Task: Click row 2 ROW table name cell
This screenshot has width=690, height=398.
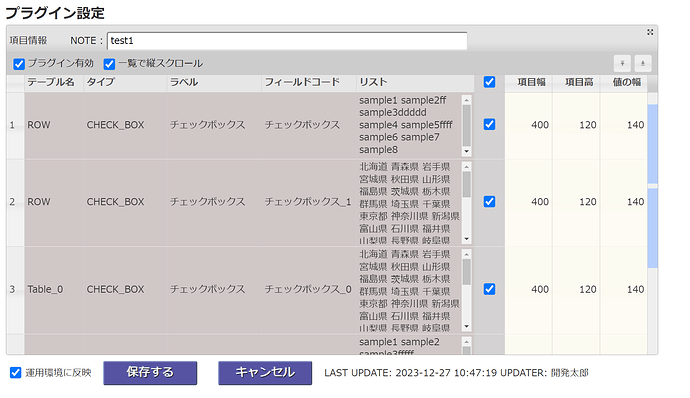Action: (x=54, y=203)
